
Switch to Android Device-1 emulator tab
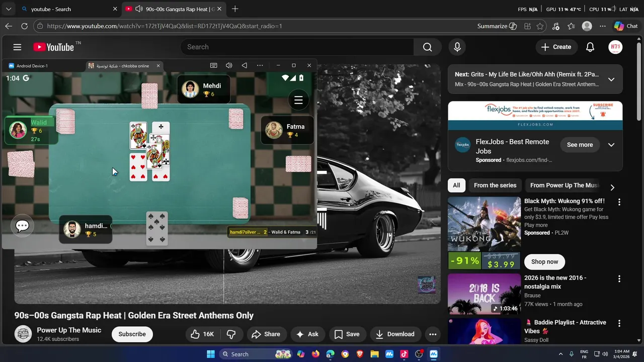32,66
